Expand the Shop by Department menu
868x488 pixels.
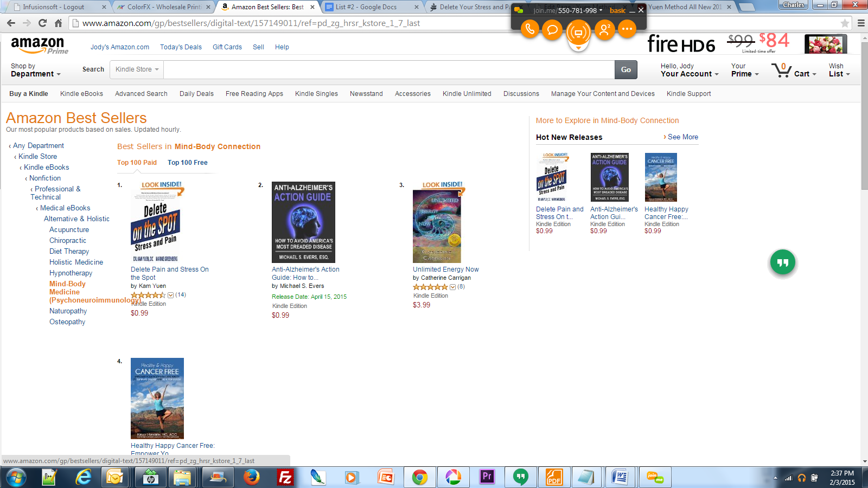pyautogui.click(x=35, y=70)
